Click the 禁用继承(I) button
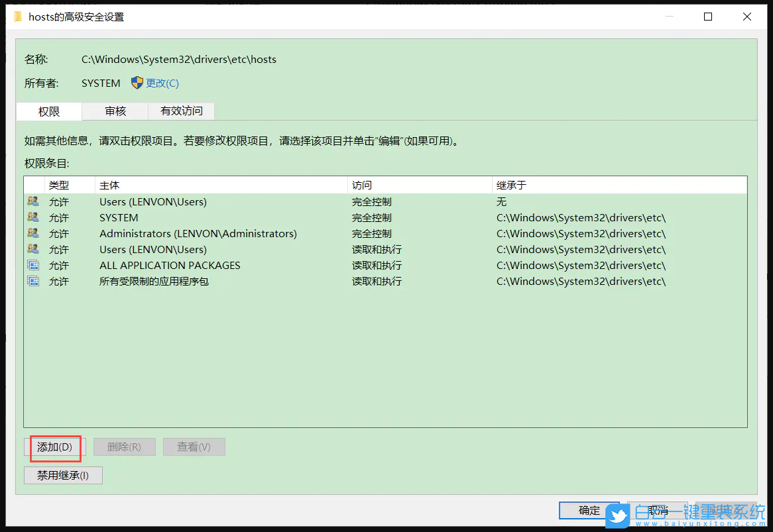 (63, 475)
